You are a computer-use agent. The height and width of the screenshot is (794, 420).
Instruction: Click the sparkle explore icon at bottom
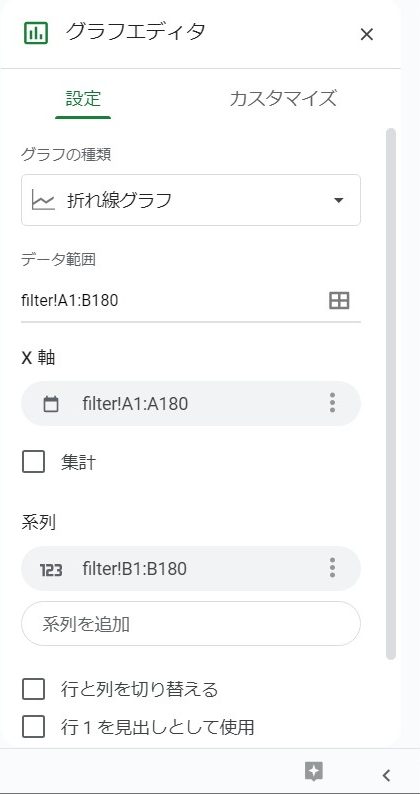pyautogui.click(x=314, y=772)
